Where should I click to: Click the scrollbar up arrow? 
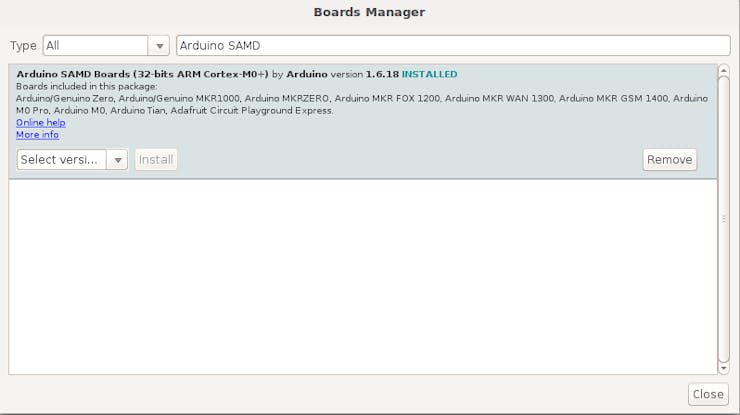click(723, 71)
